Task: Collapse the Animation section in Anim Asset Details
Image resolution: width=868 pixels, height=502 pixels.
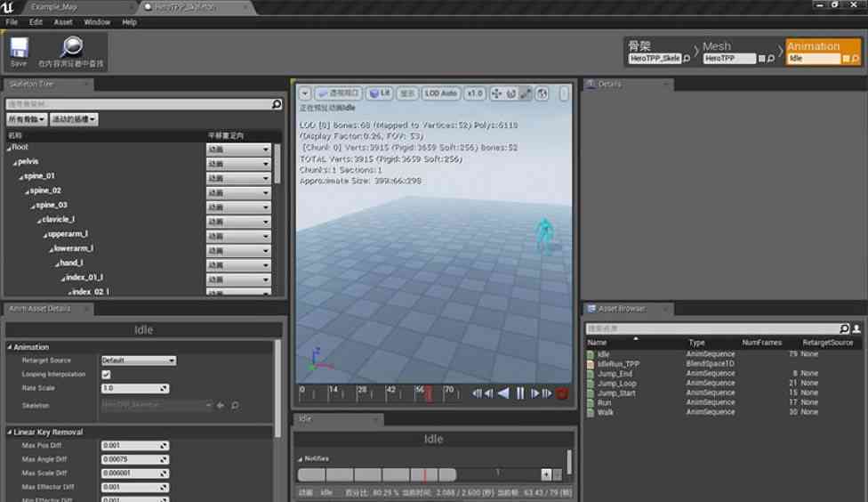Action: [10, 347]
